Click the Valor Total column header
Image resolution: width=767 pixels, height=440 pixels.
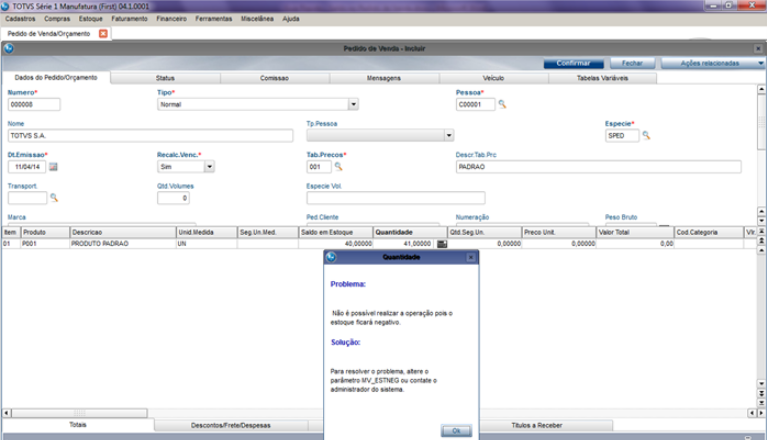pyautogui.click(x=635, y=232)
